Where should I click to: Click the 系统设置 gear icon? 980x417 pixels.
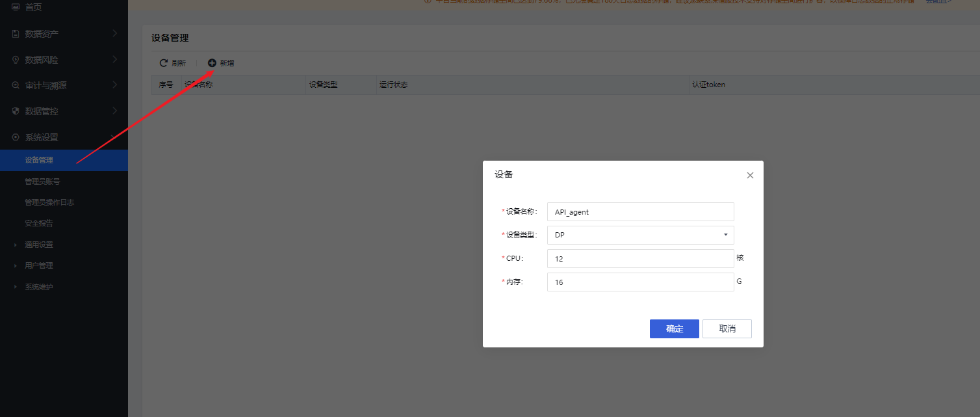point(14,137)
